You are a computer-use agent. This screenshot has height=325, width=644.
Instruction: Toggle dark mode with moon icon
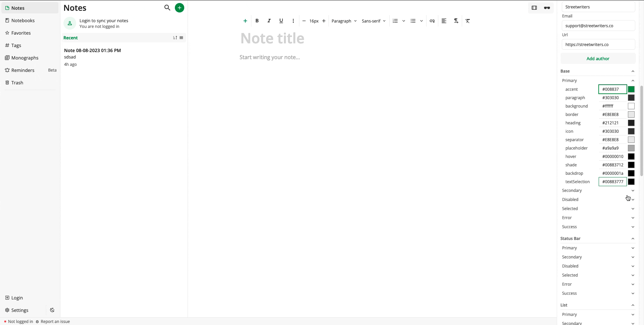pos(52,310)
